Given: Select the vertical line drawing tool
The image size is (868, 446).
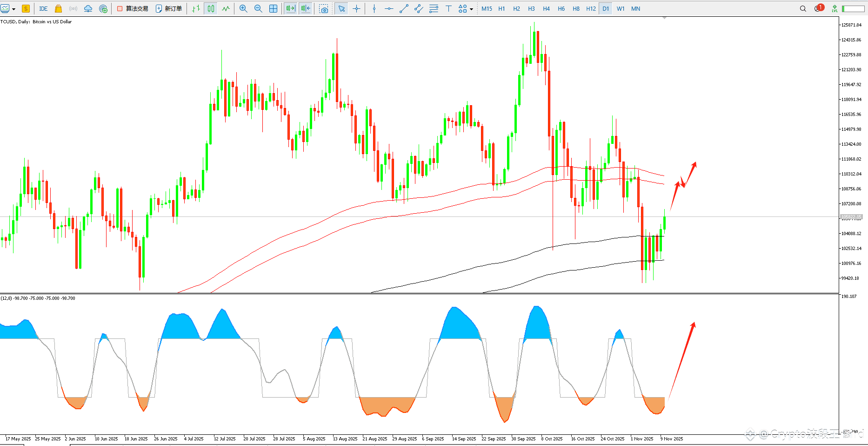Looking at the screenshot, I should [374, 8].
